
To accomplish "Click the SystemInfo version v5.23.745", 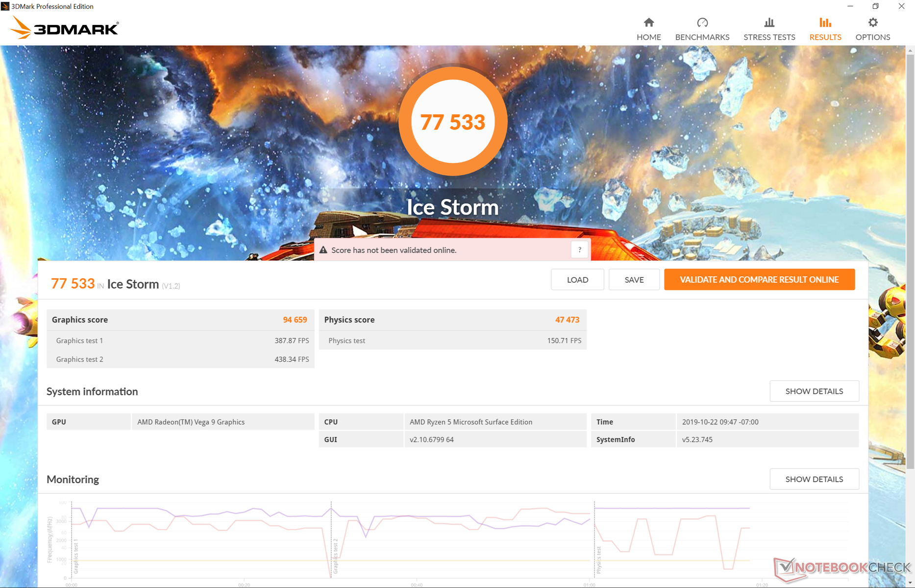I will pyautogui.click(x=697, y=440).
